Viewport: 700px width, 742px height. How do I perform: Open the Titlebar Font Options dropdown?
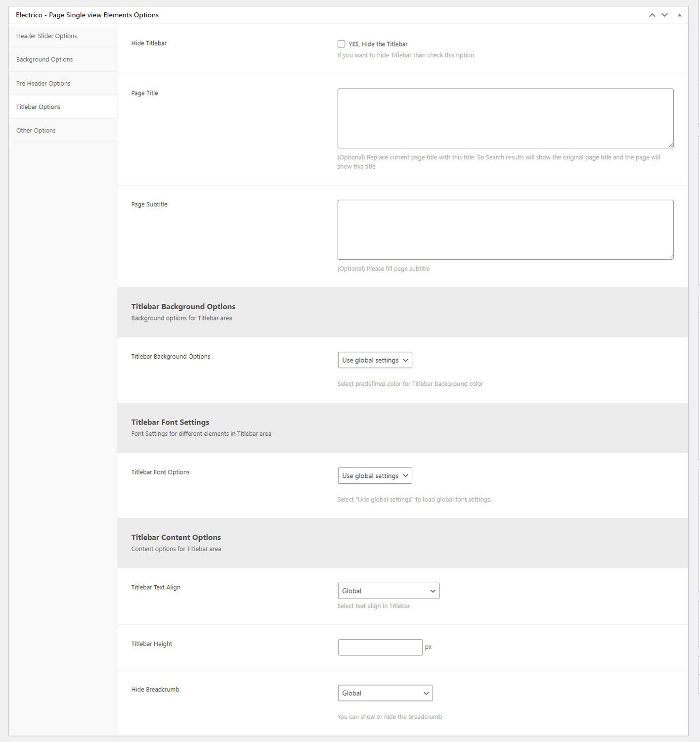click(x=375, y=476)
